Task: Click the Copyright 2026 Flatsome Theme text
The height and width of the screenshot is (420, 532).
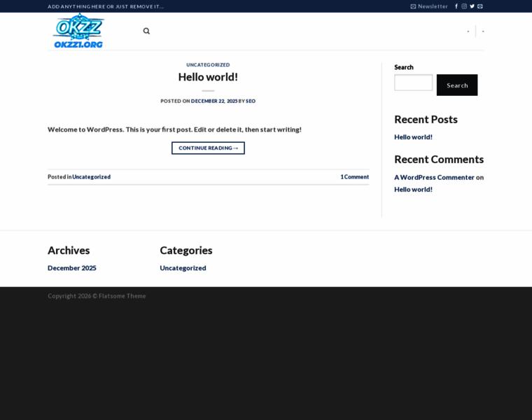Action: 97,296
